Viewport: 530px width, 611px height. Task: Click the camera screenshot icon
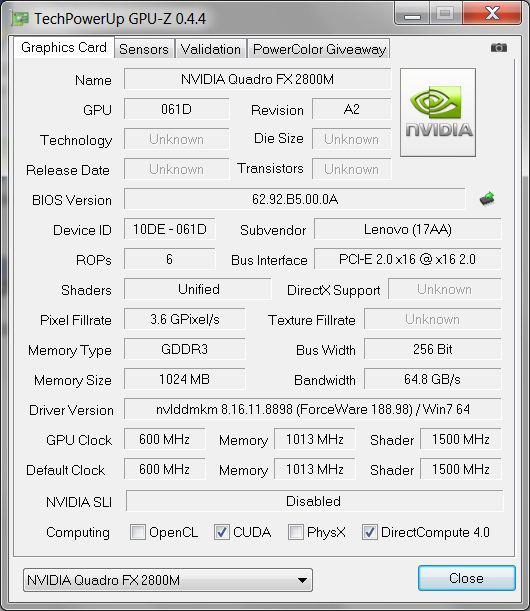(x=498, y=48)
